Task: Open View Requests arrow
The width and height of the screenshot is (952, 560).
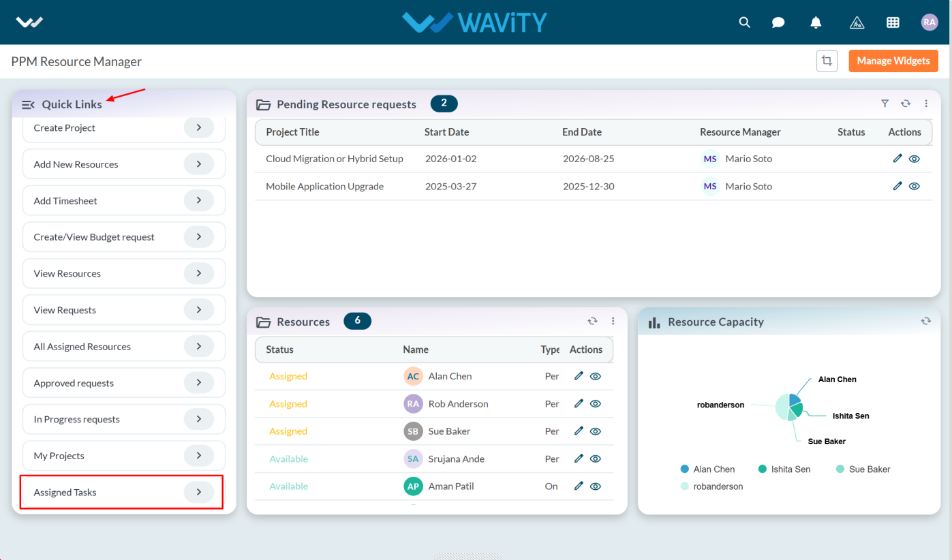Action: click(x=199, y=309)
